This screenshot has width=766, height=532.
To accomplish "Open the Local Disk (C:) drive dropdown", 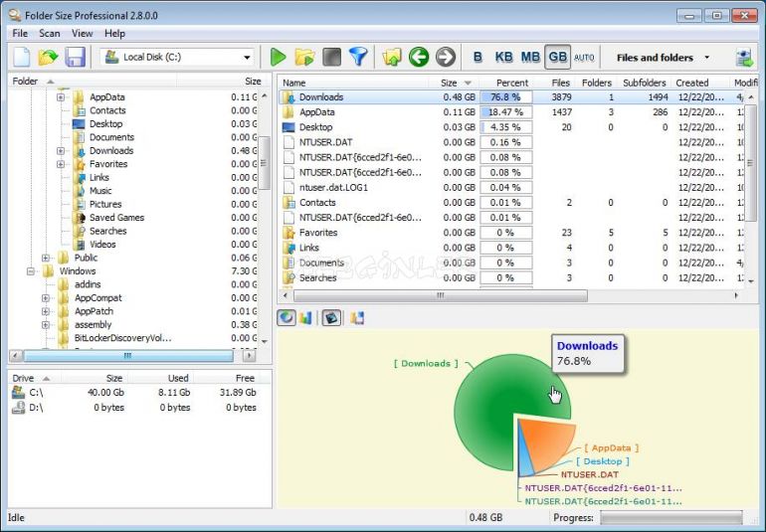I will tap(247, 57).
